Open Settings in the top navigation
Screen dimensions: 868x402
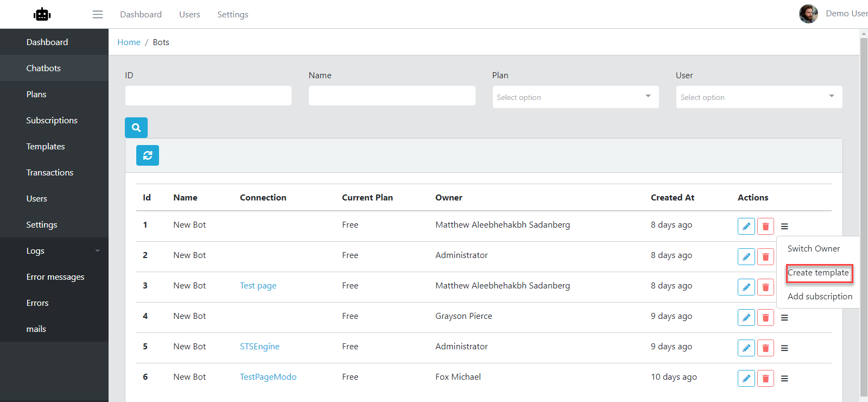[x=233, y=14]
